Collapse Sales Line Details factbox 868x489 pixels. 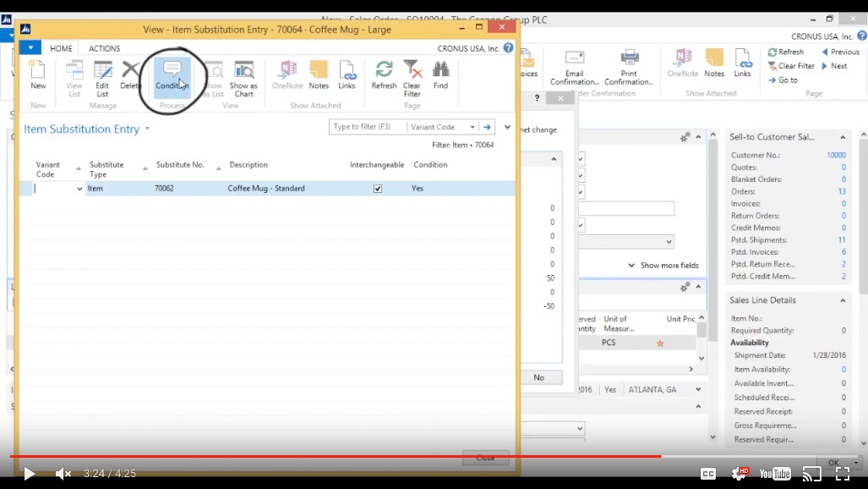pos(843,300)
